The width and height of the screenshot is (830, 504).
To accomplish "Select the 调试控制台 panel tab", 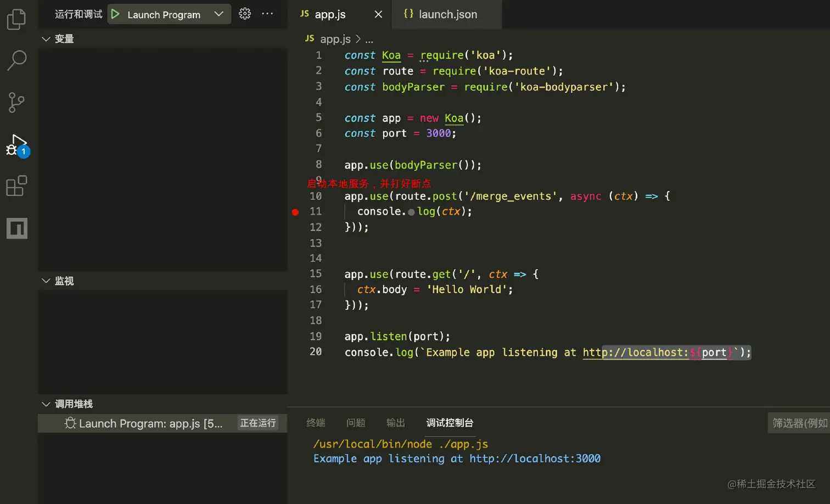I will (450, 423).
